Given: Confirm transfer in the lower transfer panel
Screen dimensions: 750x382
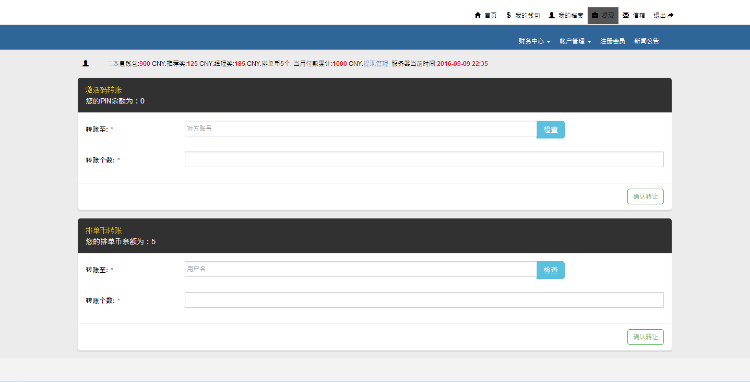Looking at the screenshot, I should pos(645,337).
